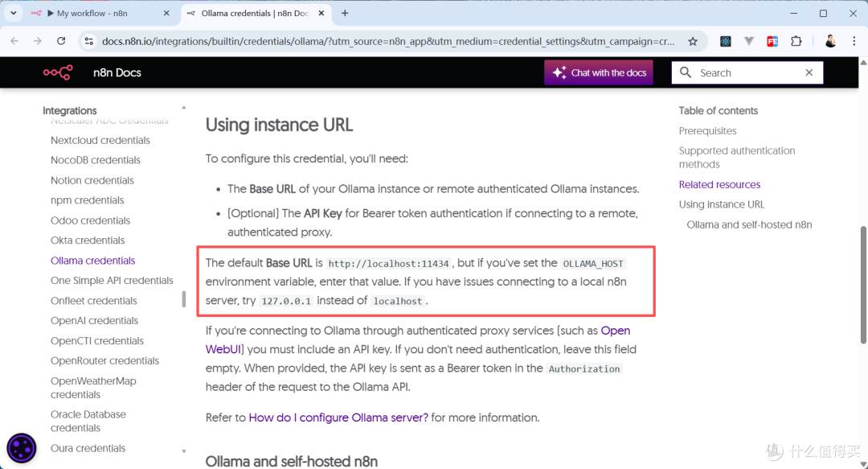Jump to Using instance URL in contents
Viewport: 868px width, 469px height.
[x=721, y=204]
